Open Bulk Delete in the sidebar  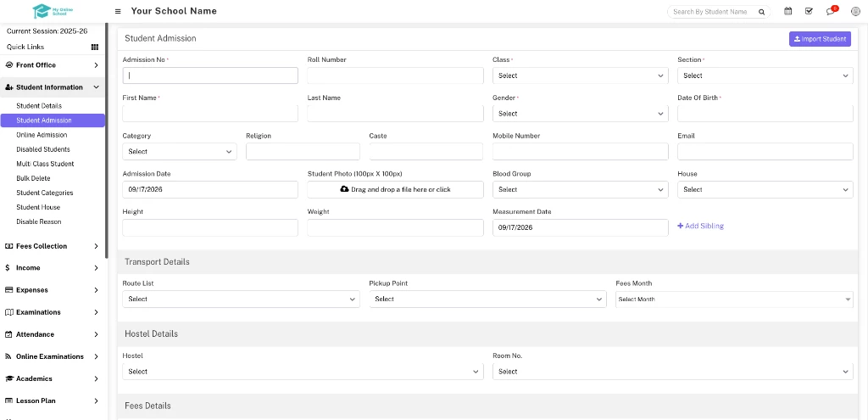pyautogui.click(x=33, y=178)
